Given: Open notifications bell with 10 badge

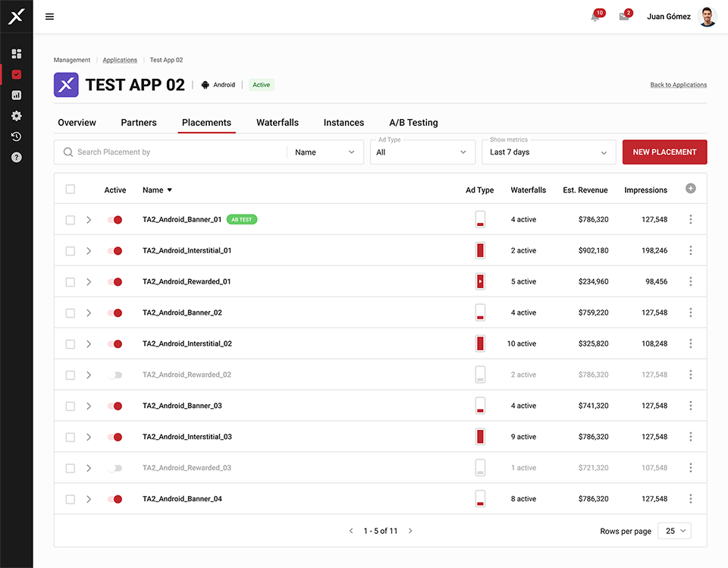Looking at the screenshot, I should 596,17.
